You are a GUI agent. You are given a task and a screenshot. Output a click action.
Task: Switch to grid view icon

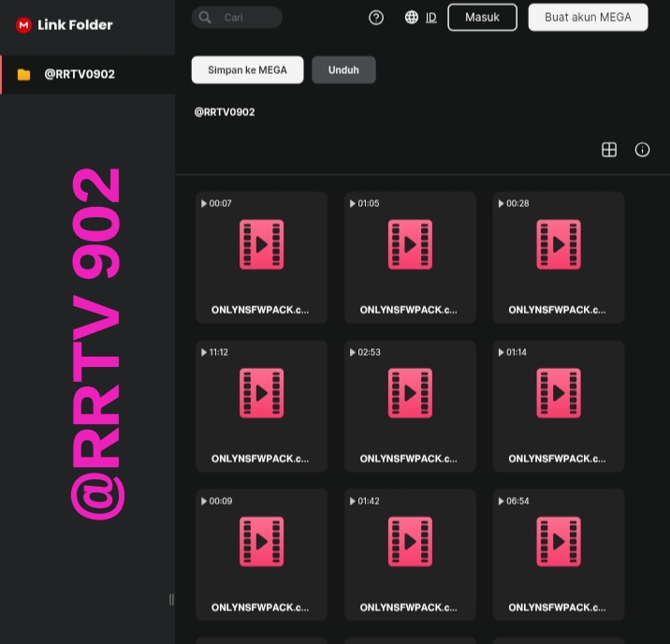[609, 150]
